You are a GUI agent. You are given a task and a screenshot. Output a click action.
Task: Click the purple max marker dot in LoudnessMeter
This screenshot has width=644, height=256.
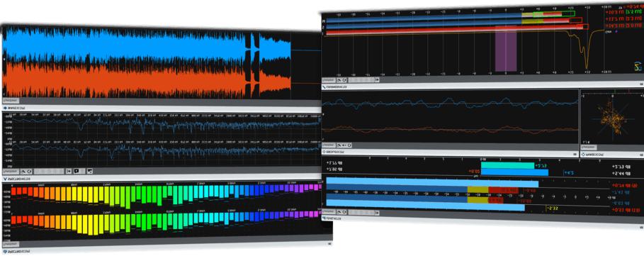616,31
